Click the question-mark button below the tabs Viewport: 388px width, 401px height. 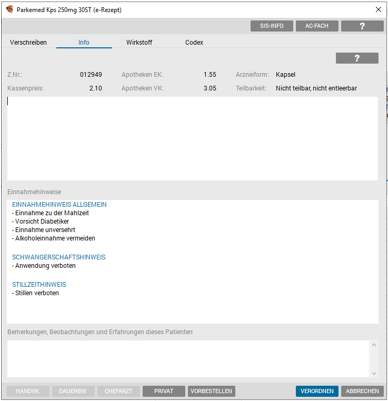(x=357, y=58)
